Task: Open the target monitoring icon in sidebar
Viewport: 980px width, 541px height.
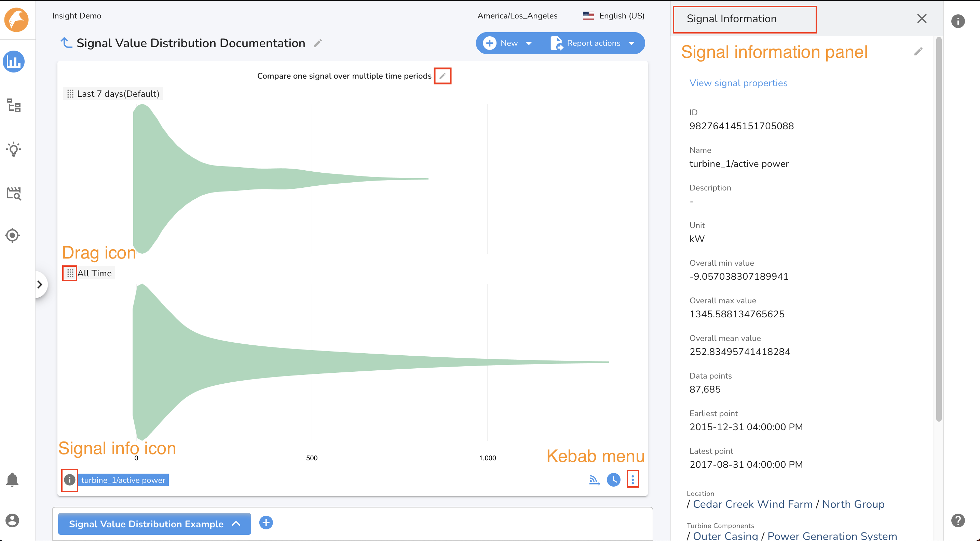Action: [13, 235]
